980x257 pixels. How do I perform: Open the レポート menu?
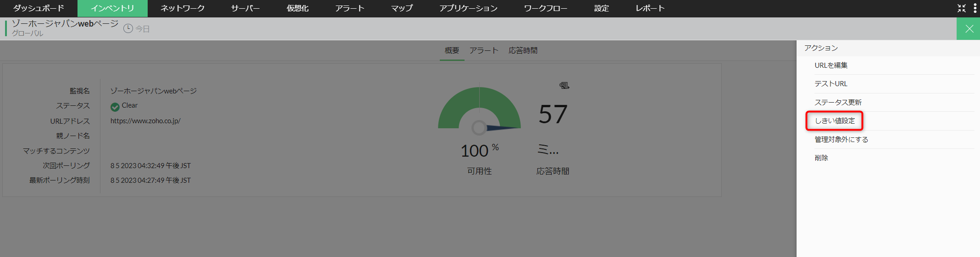(650, 8)
